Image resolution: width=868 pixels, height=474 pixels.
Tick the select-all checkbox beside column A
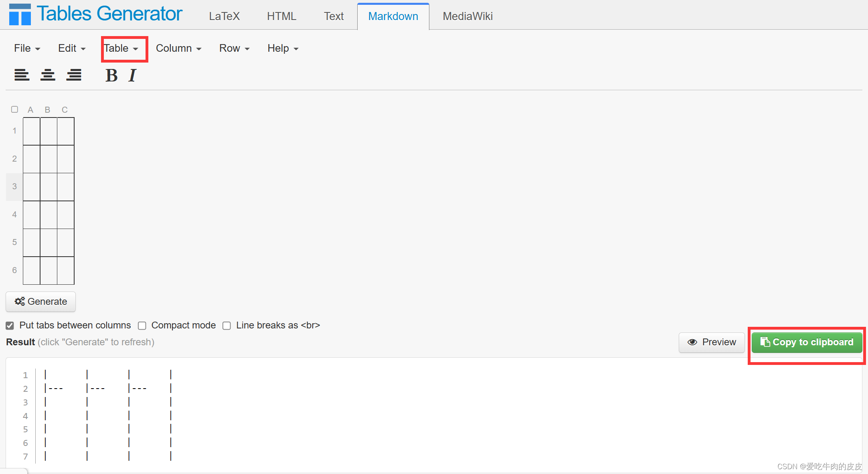tap(15, 109)
